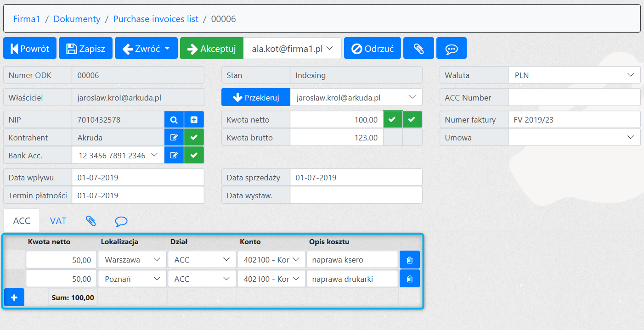Viewport: 644px width, 330px height.
Task: Switch to the VAT tab
Action: [x=58, y=221]
